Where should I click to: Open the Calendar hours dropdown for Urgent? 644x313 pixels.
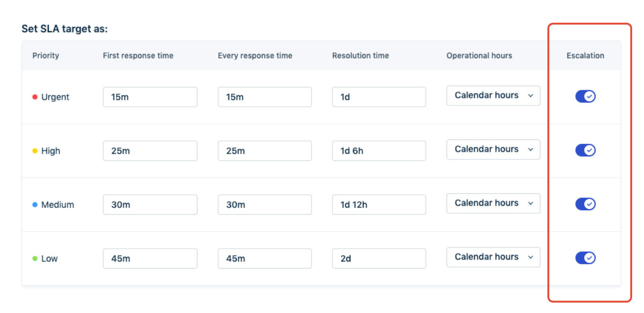[493, 96]
